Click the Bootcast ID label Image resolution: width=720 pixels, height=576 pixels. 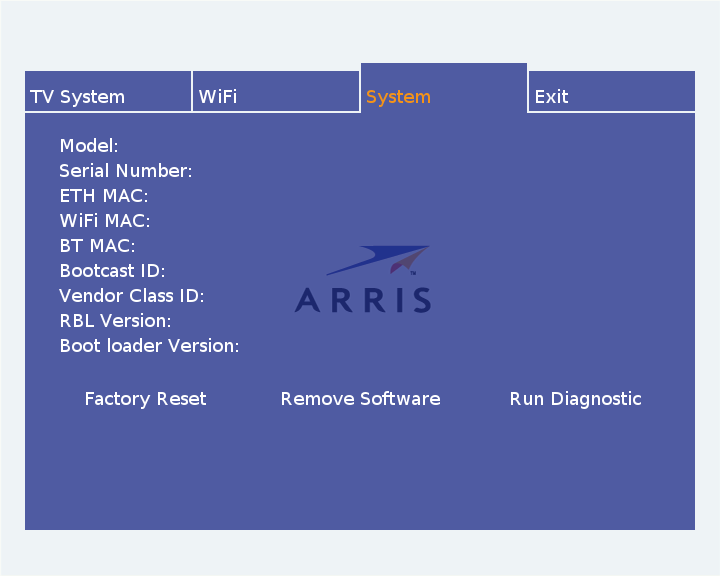tap(112, 271)
